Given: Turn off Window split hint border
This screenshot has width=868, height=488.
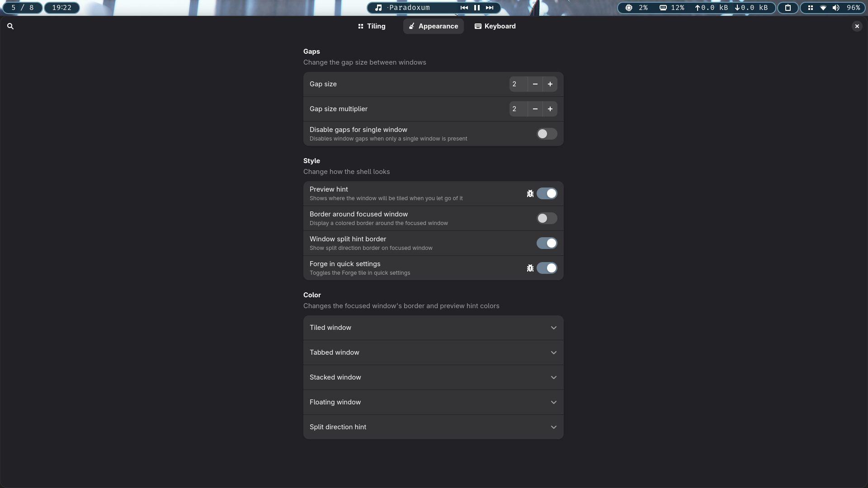Looking at the screenshot, I should [547, 243].
